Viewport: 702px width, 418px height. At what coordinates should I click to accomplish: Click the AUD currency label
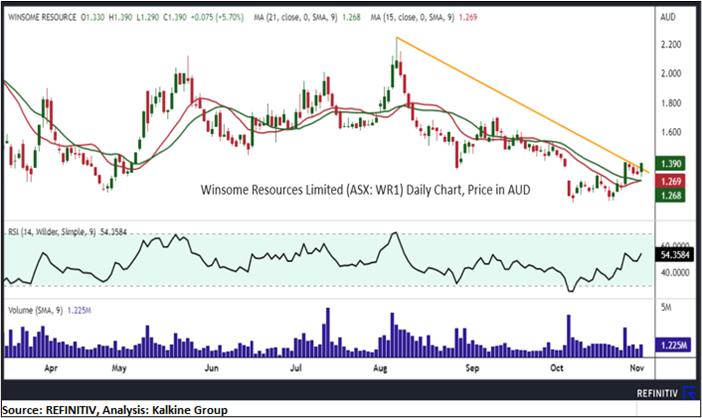click(668, 17)
